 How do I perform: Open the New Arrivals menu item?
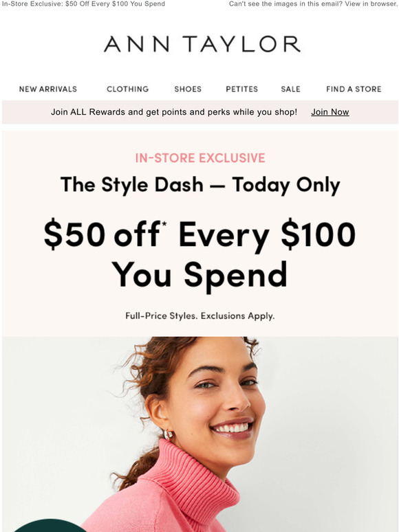tap(48, 89)
